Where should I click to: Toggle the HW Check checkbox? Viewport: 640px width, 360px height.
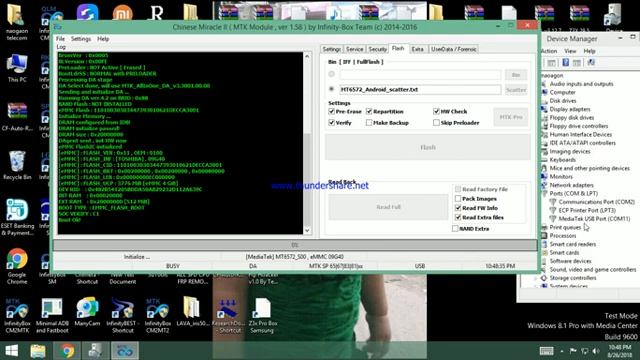tap(436, 111)
